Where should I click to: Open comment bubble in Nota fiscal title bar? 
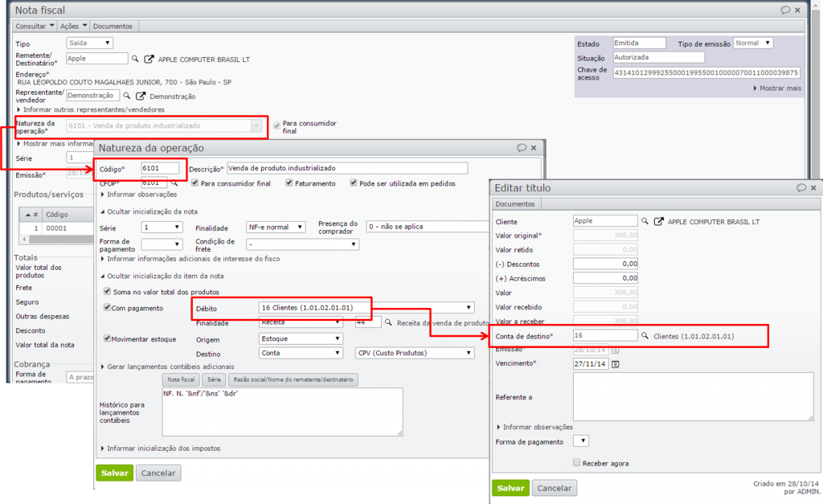(785, 10)
